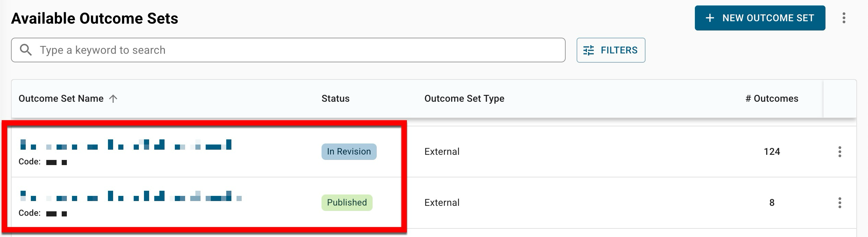Open the In Revision outcome set name link
This screenshot has width=868, height=237.
[x=125, y=145]
